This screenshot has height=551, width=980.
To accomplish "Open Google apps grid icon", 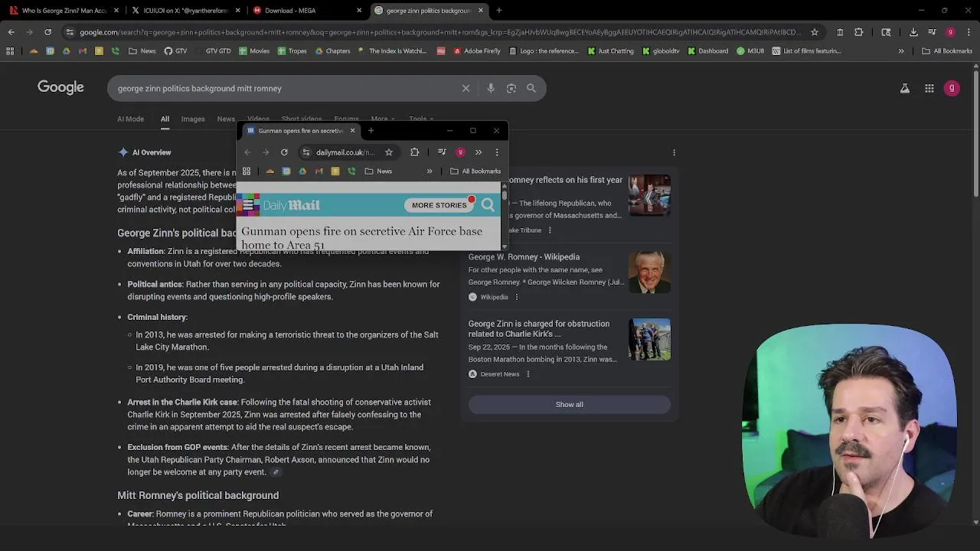I will point(929,89).
